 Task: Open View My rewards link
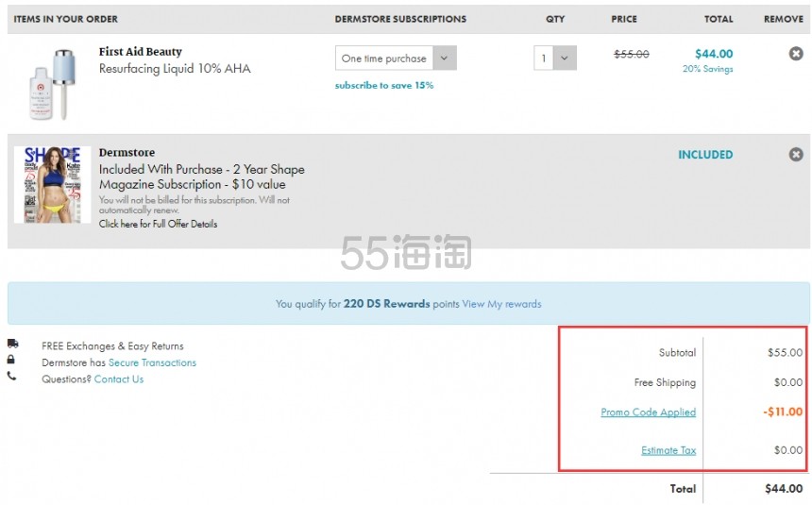click(501, 304)
